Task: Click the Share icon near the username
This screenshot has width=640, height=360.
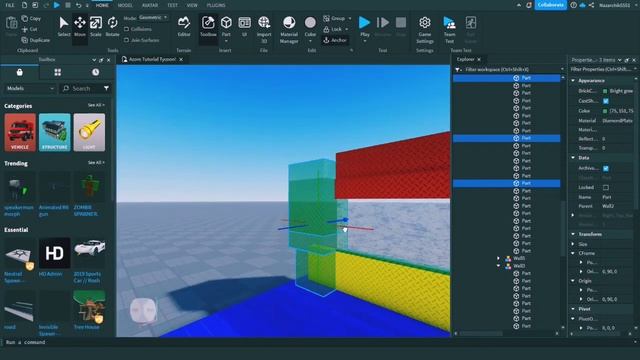Action: (591, 5)
